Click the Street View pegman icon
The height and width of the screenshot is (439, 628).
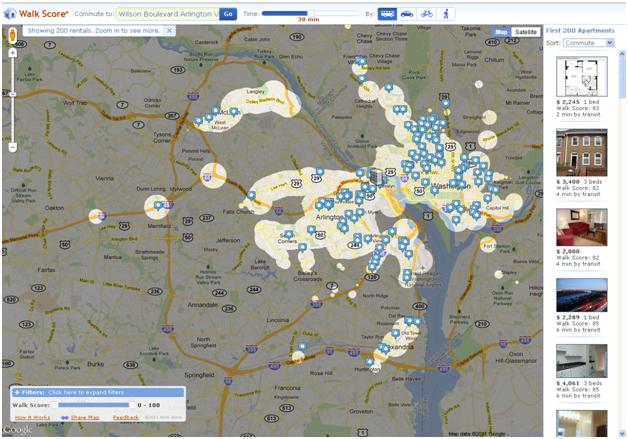tap(12, 35)
